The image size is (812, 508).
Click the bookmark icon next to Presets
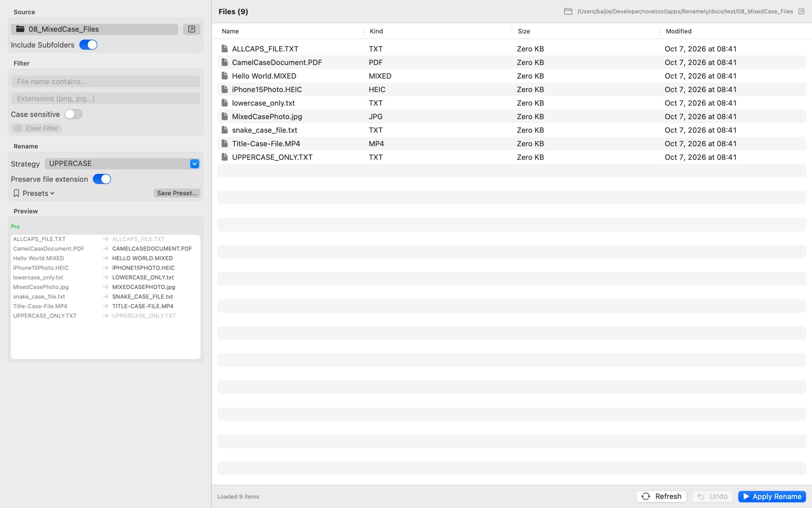click(x=16, y=193)
